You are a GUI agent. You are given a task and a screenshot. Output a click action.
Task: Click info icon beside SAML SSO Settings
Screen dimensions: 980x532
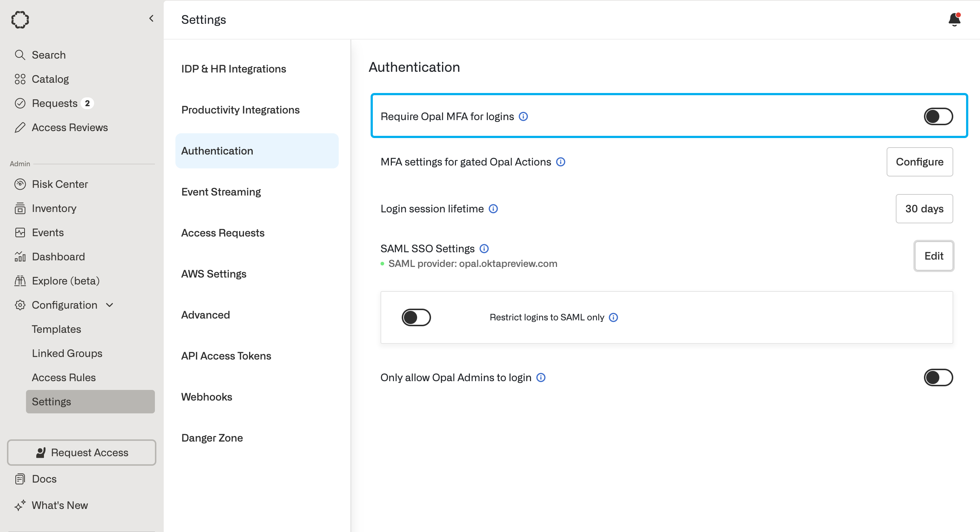click(484, 249)
